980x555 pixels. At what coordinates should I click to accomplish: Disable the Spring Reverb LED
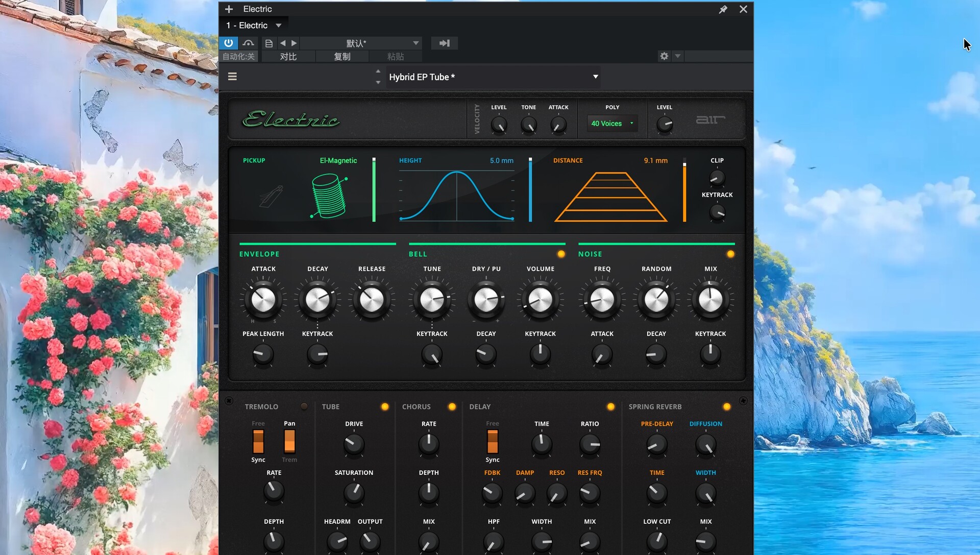pyautogui.click(x=726, y=406)
